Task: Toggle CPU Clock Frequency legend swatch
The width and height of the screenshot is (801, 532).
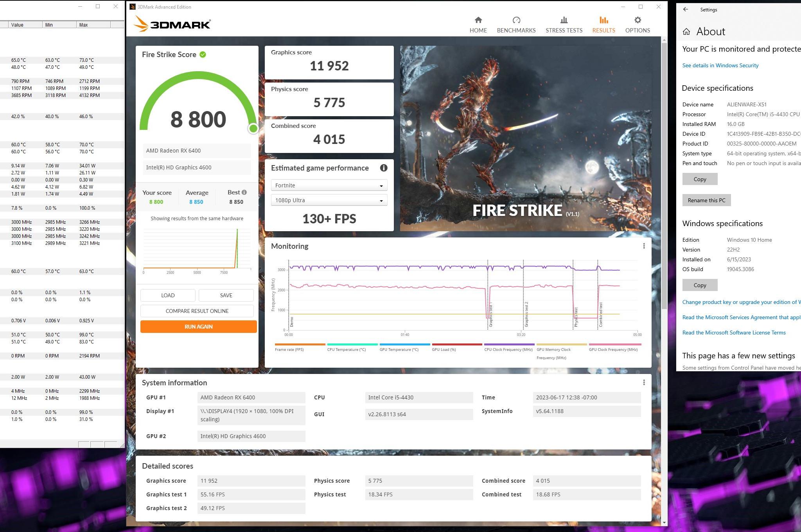Action: pyautogui.click(x=509, y=345)
